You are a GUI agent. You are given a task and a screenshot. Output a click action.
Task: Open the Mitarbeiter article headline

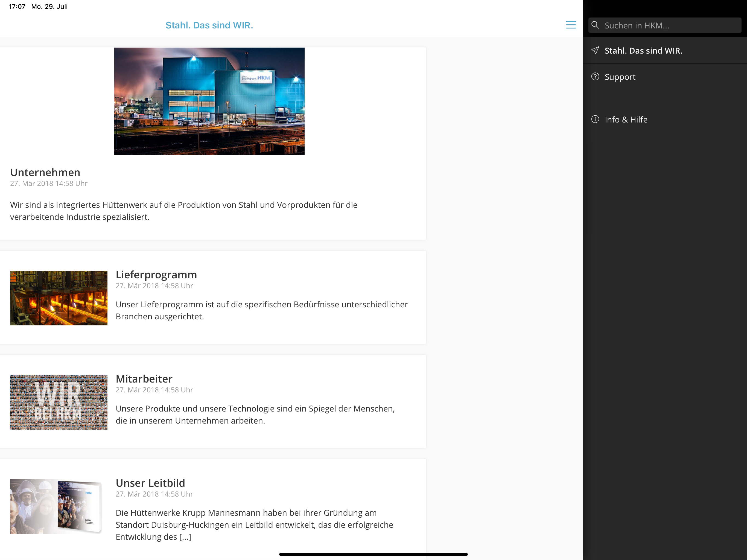(x=144, y=379)
